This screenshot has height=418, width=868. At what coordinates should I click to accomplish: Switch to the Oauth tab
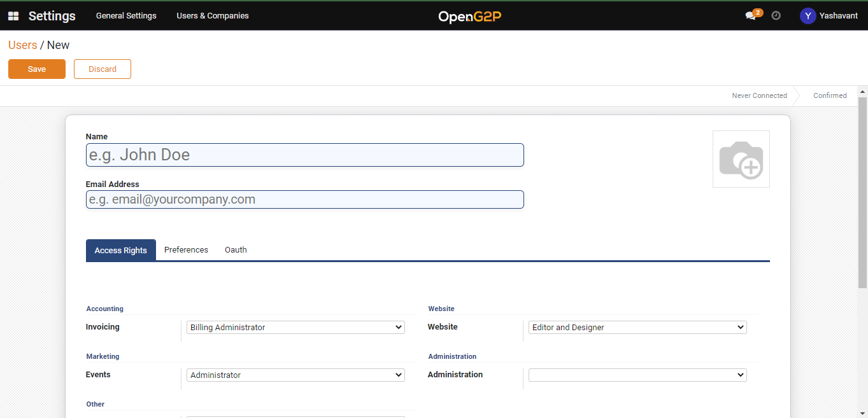click(x=236, y=250)
